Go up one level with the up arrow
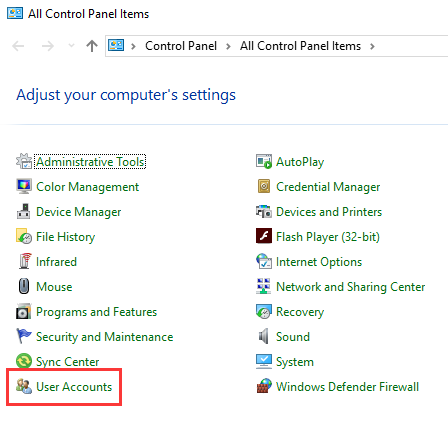Image resolution: width=448 pixels, height=423 pixels. (x=92, y=46)
